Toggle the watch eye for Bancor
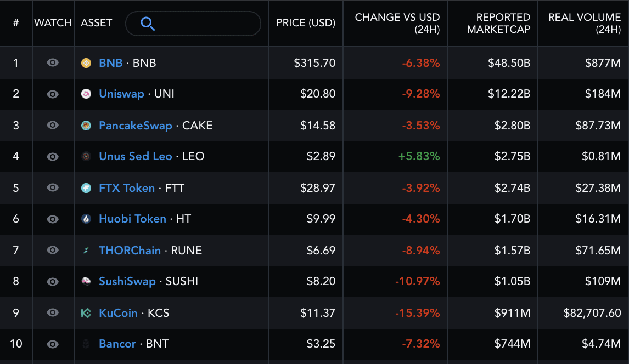The width and height of the screenshot is (629, 364). tap(52, 344)
